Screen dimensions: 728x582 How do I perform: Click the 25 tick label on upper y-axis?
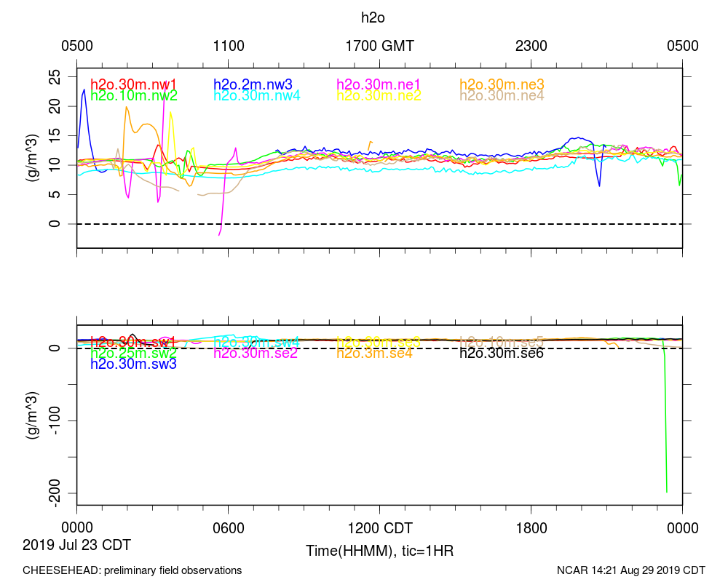click(x=55, y=76)
